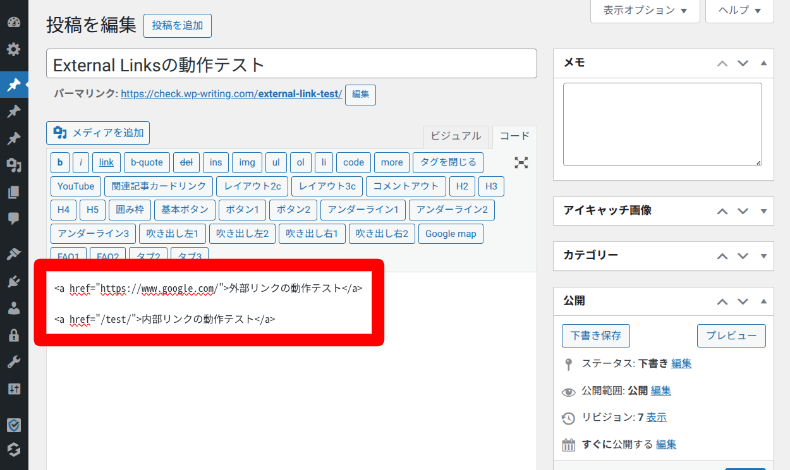Click inside the メモ text area
This screenshot has height=470, width=790.
tap(662, 124)
